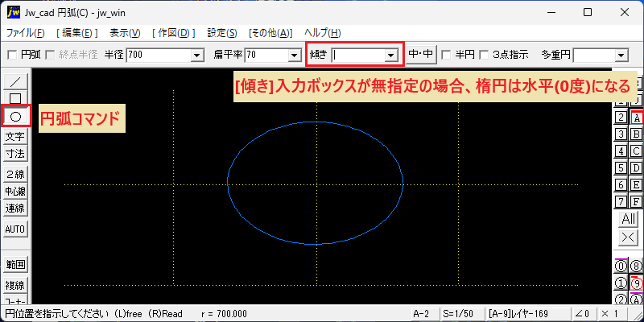Click the flatness field showing 70
The width and height of the screenshot is (644, 322).
tap(266, 55)
